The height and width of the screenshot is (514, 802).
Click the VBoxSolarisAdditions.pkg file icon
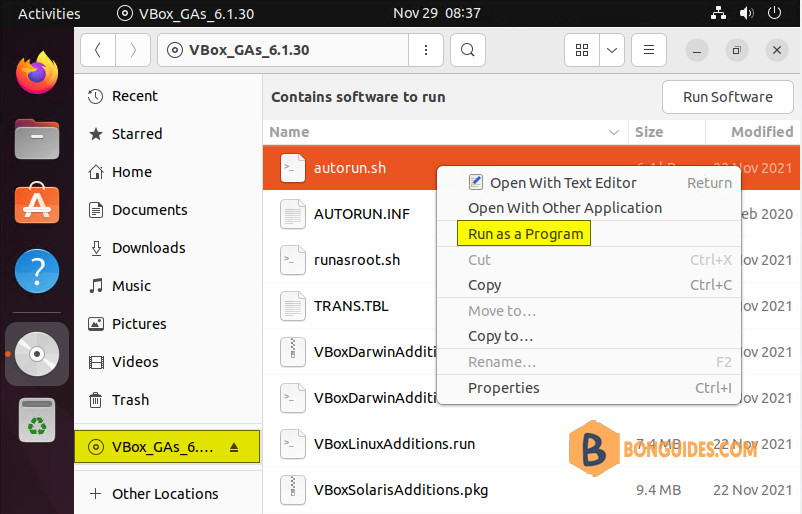click(x=293, y=490)
